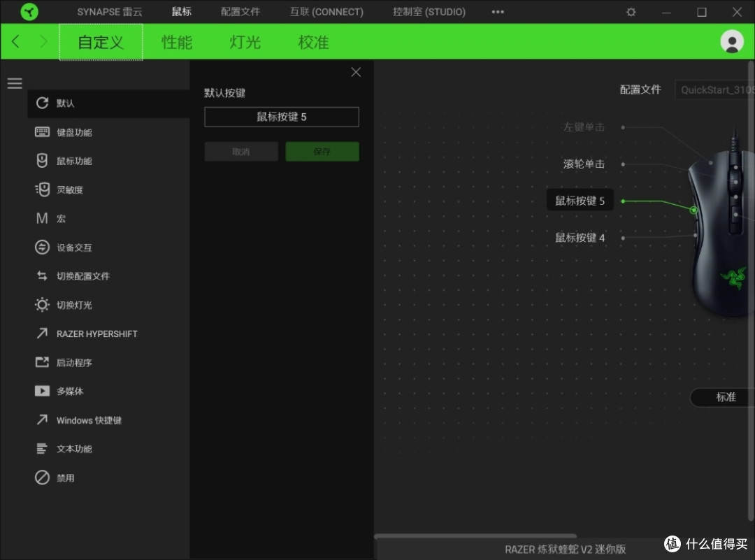Screen dimensions: 755x560
Task: Open the settings gear icon
Action: pos(631,12)
